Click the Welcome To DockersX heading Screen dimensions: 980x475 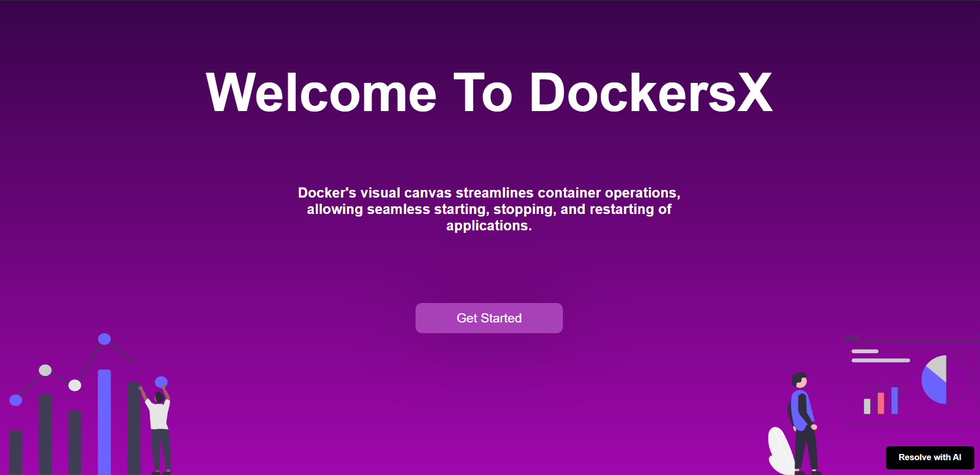pos(489,93)
